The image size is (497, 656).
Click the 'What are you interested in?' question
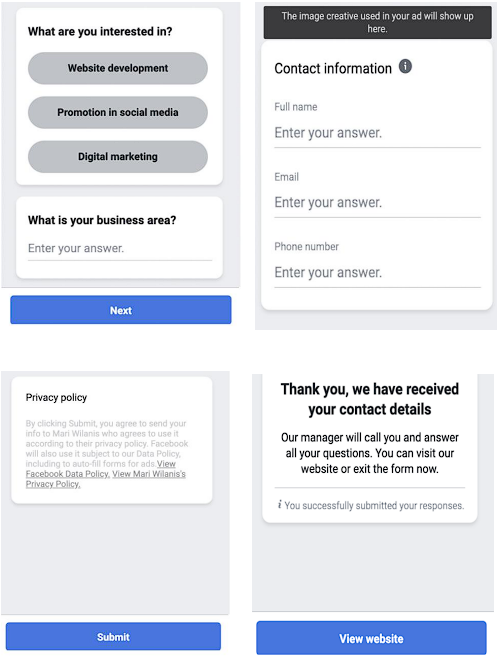[x=100, y=31]
